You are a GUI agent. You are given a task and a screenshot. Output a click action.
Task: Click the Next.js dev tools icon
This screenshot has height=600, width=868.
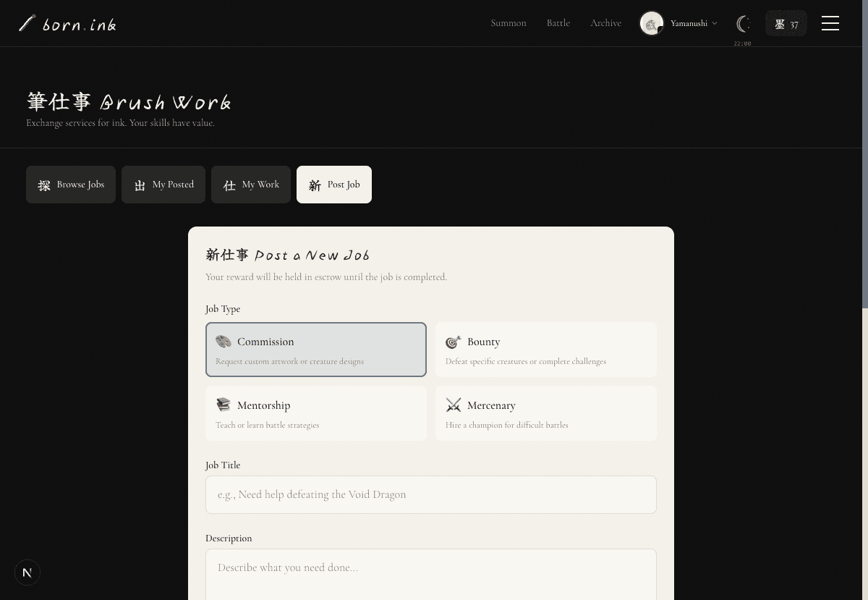[27, 572]
